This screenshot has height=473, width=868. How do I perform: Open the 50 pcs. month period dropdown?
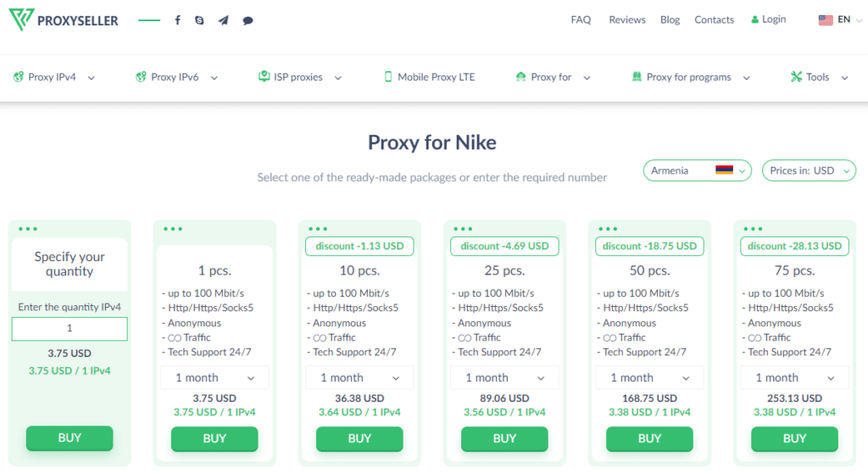coord(650,378)
